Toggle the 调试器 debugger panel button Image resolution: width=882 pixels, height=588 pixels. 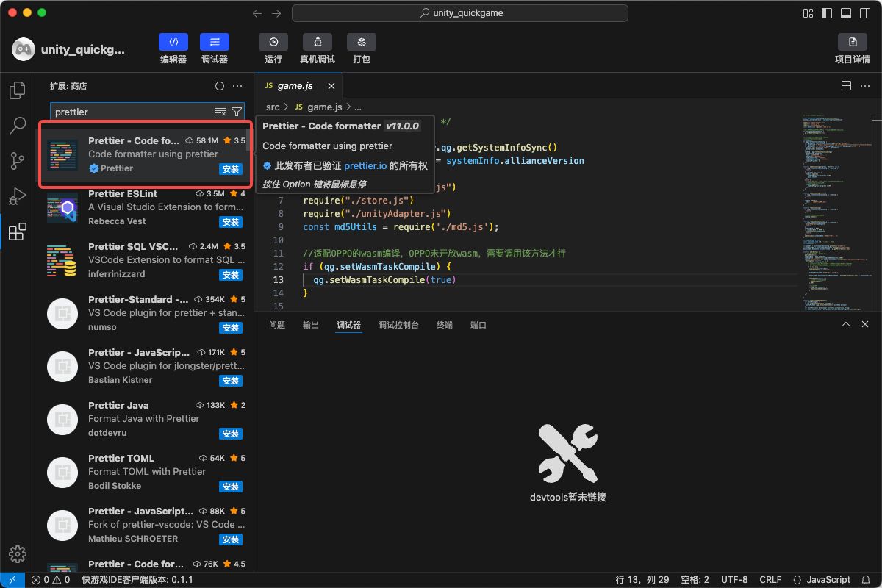(x=215, y=43)
